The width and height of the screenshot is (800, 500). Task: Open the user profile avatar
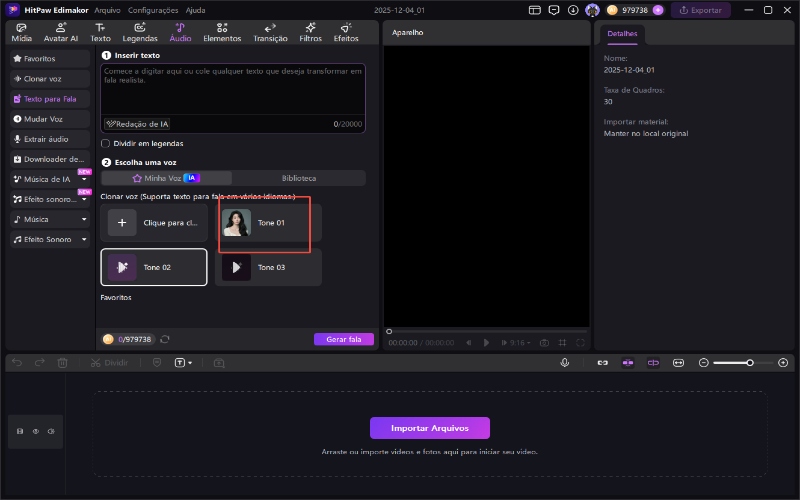click(x=592, y=10)
